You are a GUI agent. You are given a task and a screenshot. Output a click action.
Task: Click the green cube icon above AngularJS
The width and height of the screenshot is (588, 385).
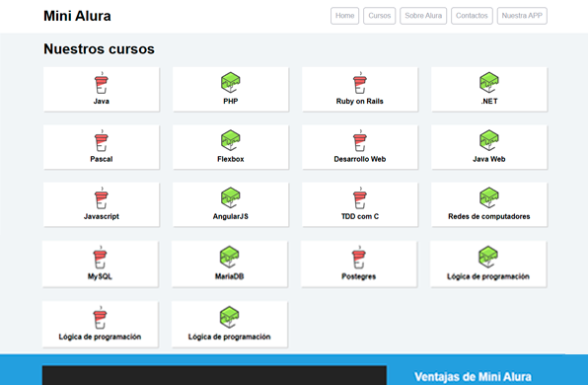(x=230, y=197)
